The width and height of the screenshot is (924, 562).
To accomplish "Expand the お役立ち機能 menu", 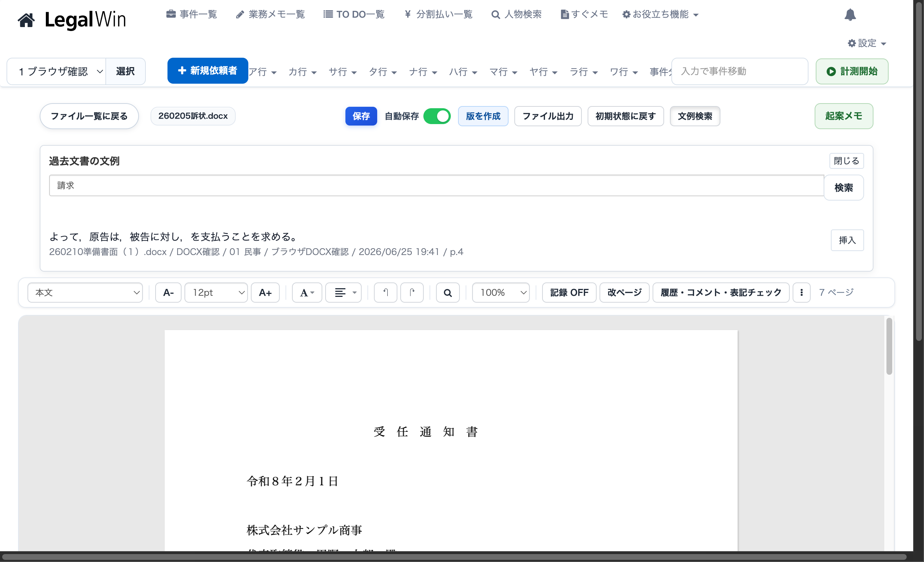I will (660, 15).
